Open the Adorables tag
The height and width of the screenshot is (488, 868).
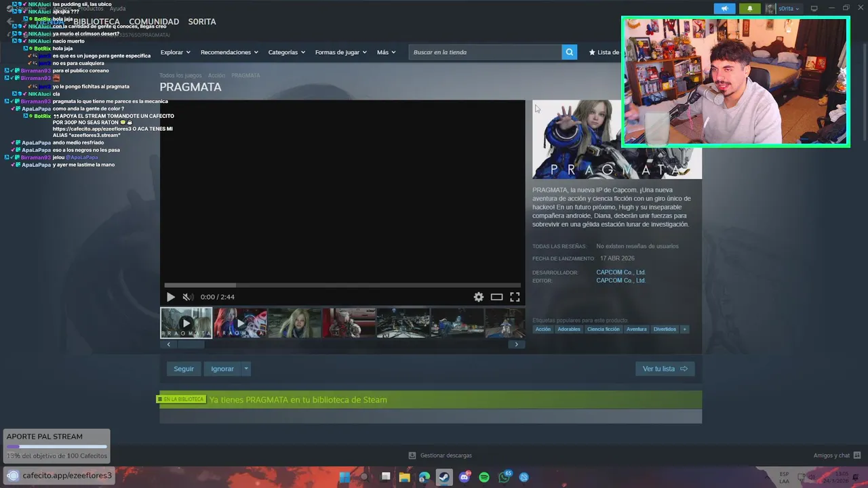569,329
